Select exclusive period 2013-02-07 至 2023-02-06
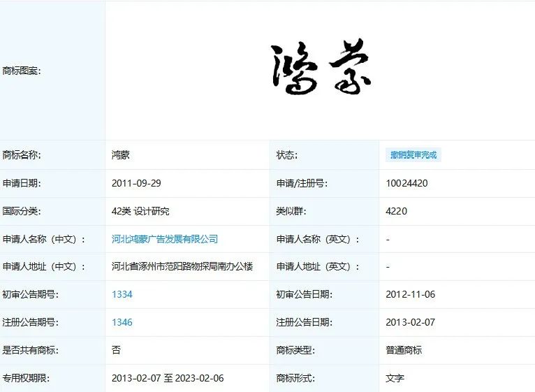The image size is (535, 392). pos(168,378)
